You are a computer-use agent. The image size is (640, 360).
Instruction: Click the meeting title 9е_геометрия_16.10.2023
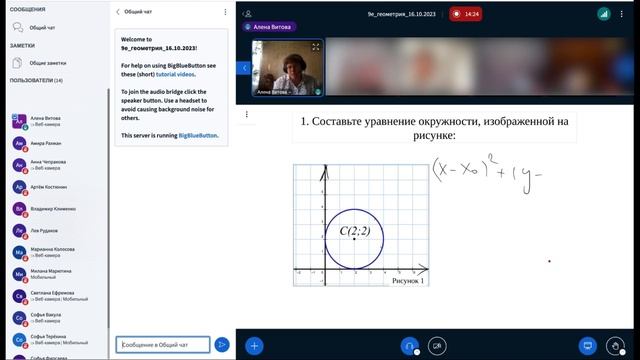pos(401,14)
